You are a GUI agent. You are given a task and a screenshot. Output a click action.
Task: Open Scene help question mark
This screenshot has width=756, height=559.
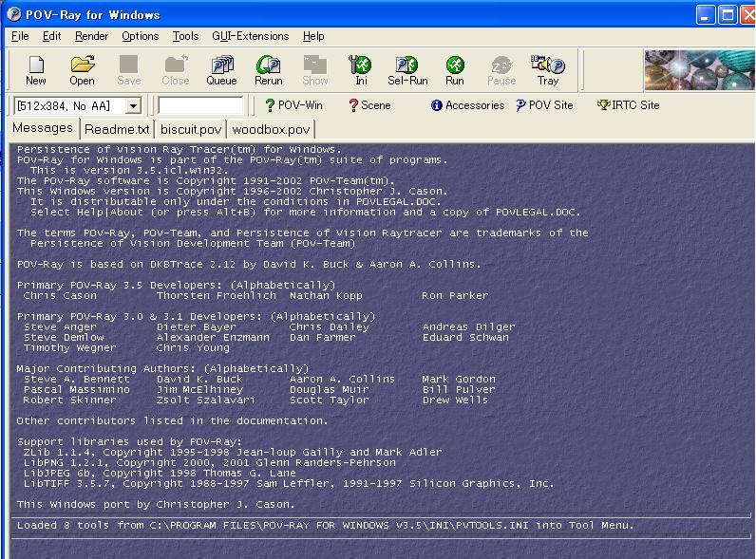tap(353, 105)
